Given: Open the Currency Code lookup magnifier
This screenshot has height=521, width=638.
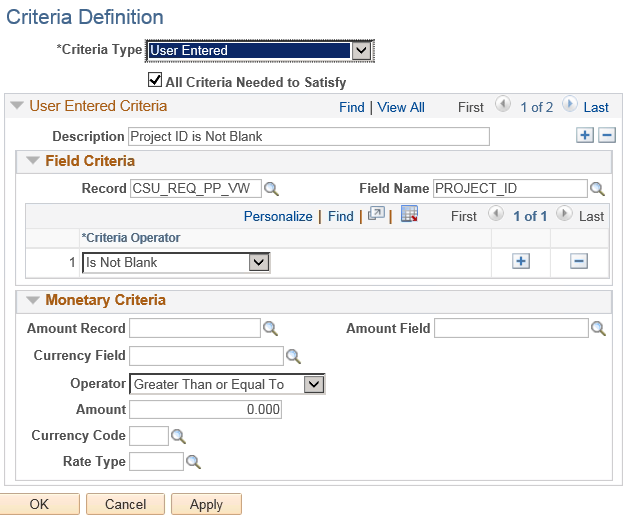Looking at the screenshot, I should tap(178, 436).
